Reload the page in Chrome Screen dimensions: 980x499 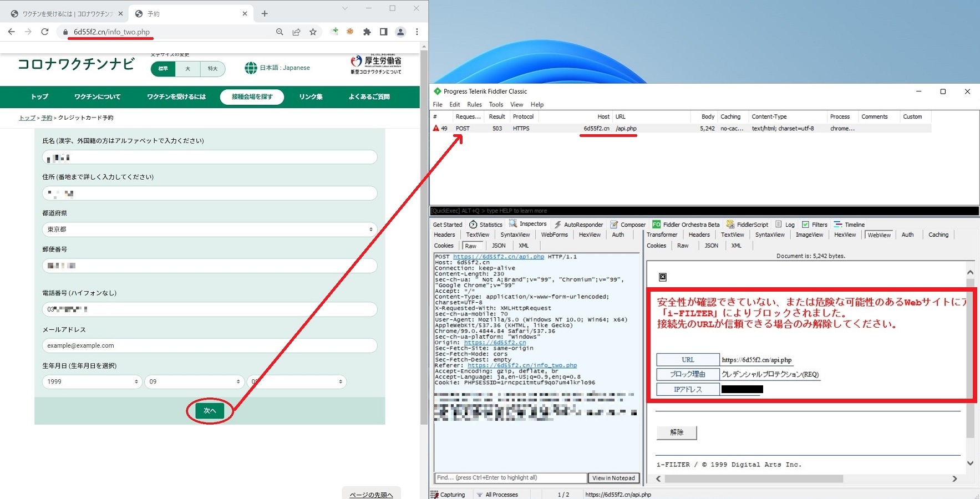tap(45, 32)
